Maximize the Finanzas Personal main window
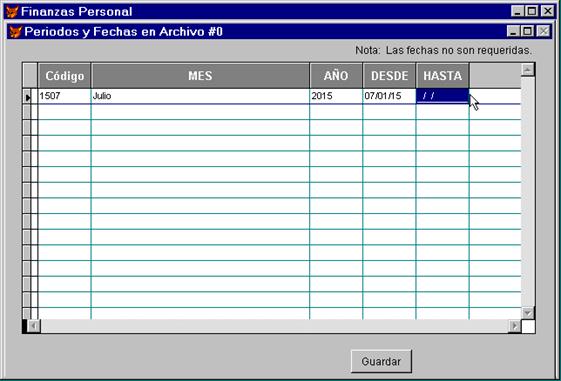 [x=532, y=11]
